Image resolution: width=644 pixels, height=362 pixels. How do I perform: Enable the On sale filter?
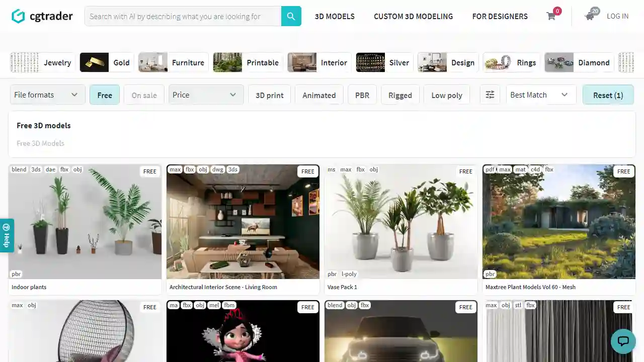click(144, 95)
